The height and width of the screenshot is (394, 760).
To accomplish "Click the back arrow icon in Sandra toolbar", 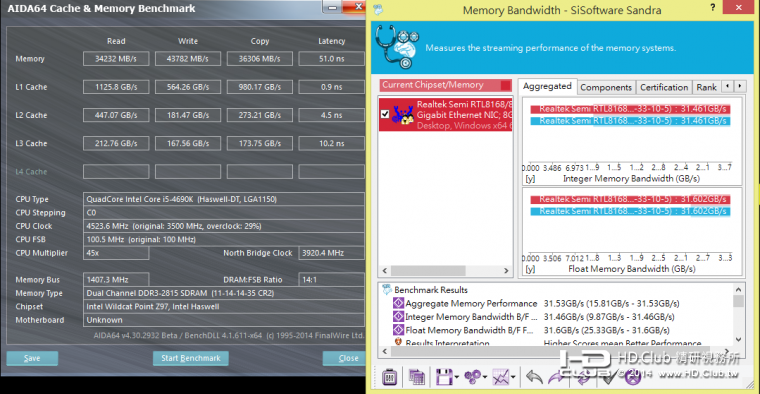I will pos(534,377).
